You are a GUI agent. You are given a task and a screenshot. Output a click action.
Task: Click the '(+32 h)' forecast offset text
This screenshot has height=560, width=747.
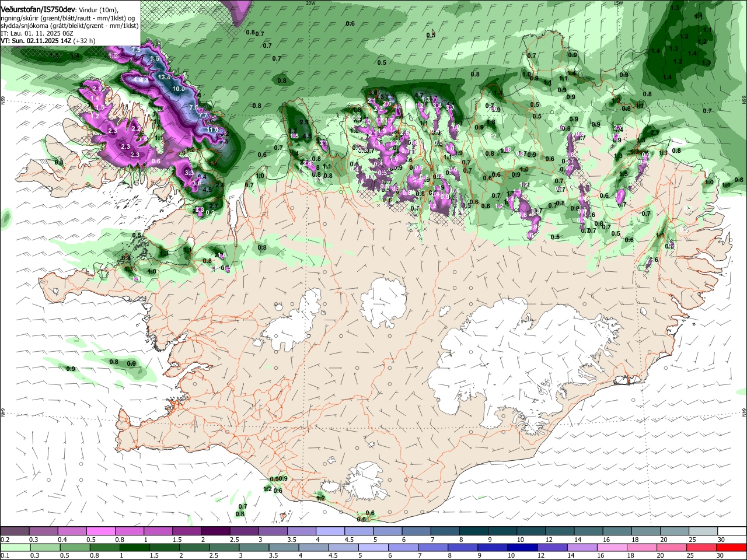[x=85, y=41]
